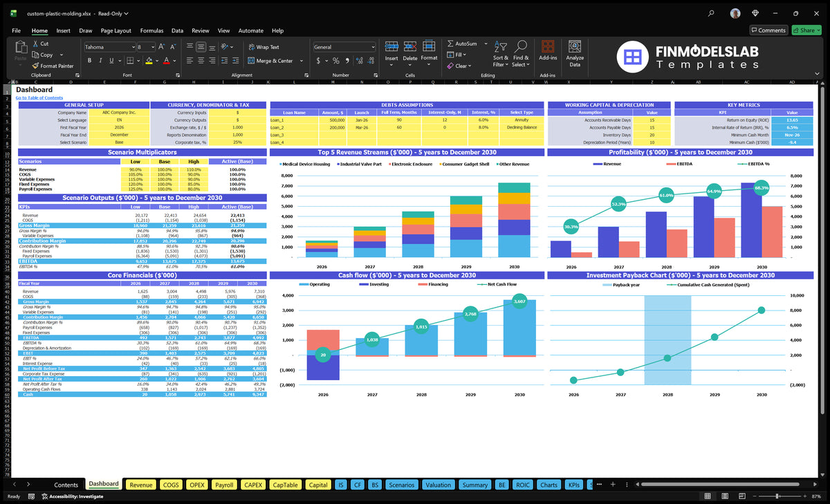The width and height of the screenshot is (830, 504).
Task: Decrease decimal places
Action: [369, 61]
